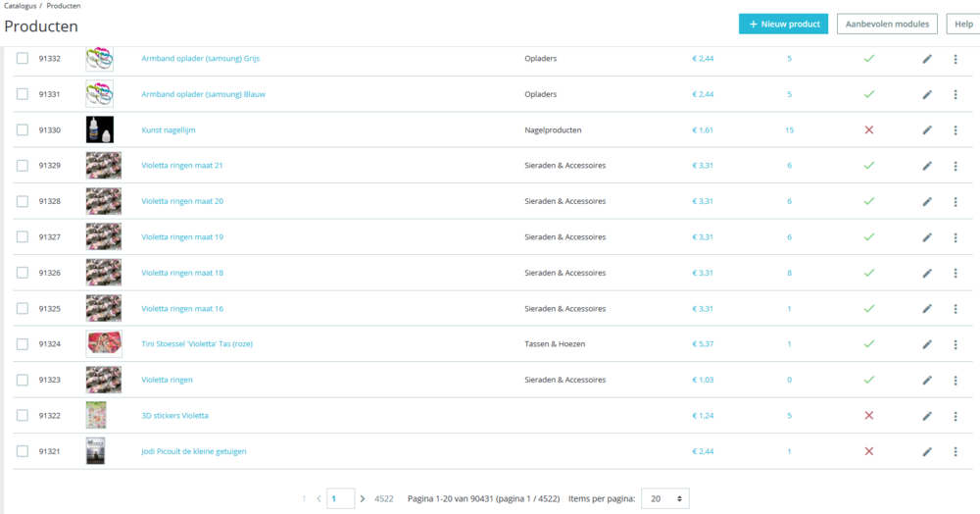Open Help button

(x=963, y=24)
